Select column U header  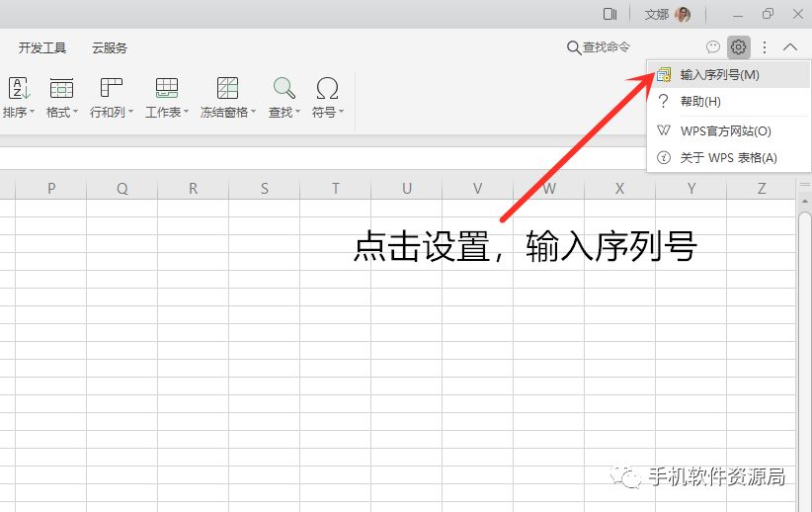[x=407, y=189]
